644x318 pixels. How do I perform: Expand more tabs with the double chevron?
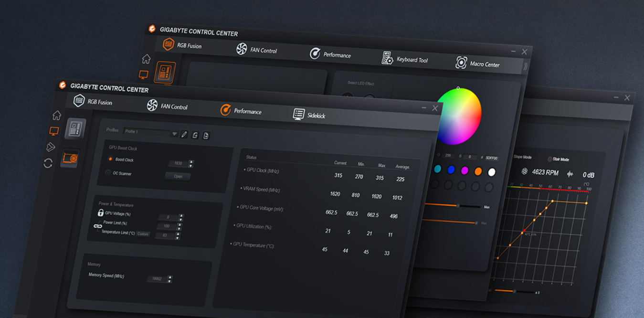coord(525,66)
